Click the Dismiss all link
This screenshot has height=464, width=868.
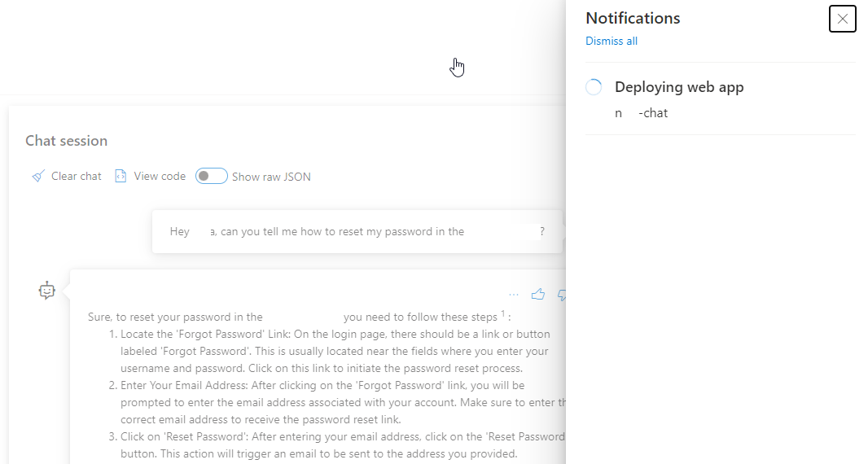pos(612,41)
